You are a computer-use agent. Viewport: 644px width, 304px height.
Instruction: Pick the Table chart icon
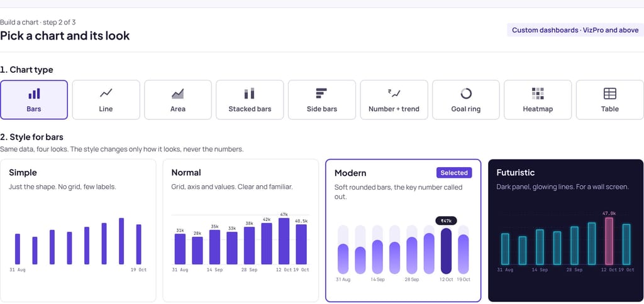[x=610, y=94]
